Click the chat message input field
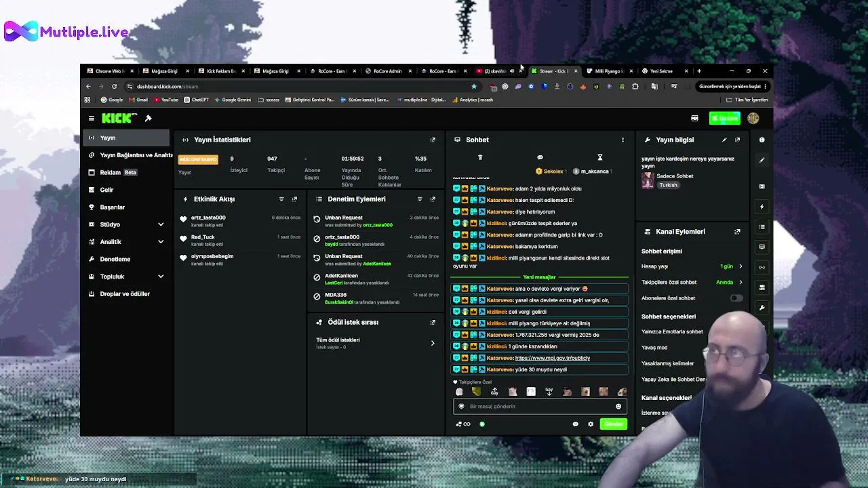This screenshot has height=488, width=868. [540, 407]
